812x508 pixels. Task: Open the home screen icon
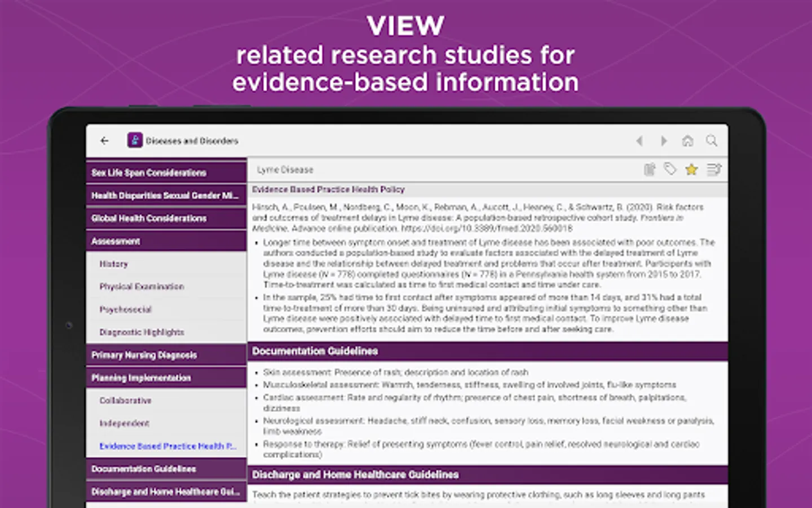click(687, 141)
